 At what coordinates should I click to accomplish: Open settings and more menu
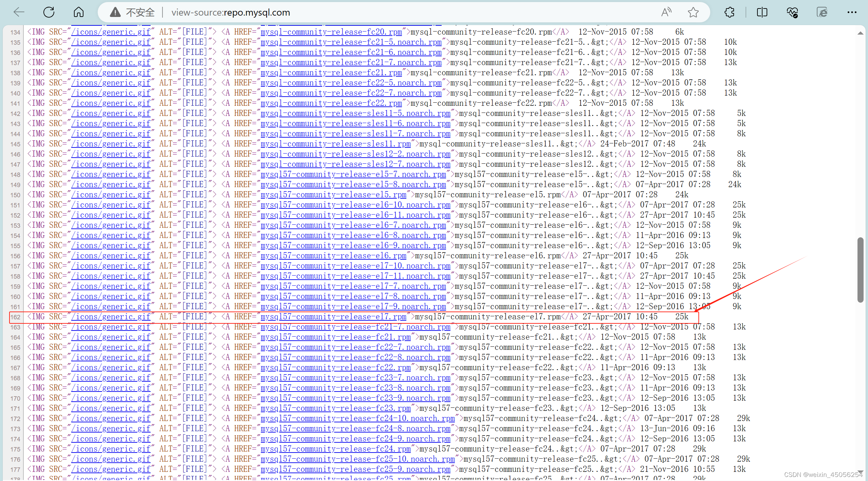[x=852, y=13]
